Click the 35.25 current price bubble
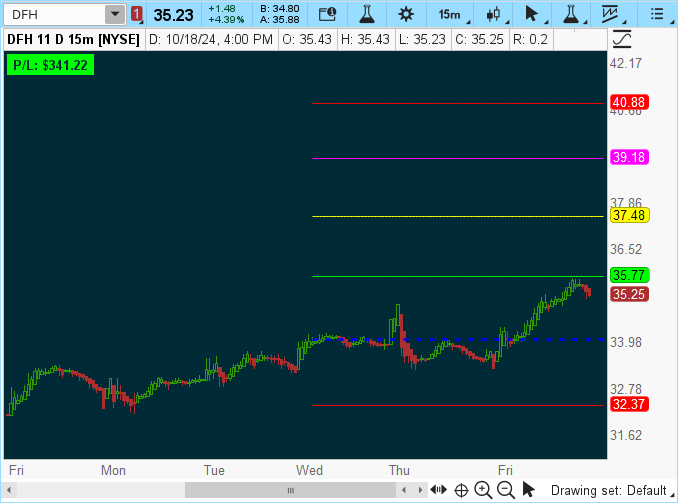This screenshot has width=678, height=503. tap(629, 294)
